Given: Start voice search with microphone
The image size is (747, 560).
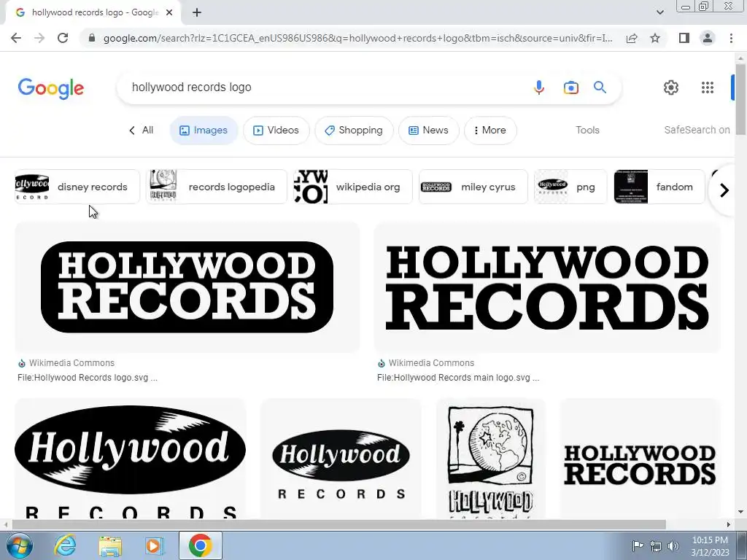Looking at the screenshot, I should 539,87.
